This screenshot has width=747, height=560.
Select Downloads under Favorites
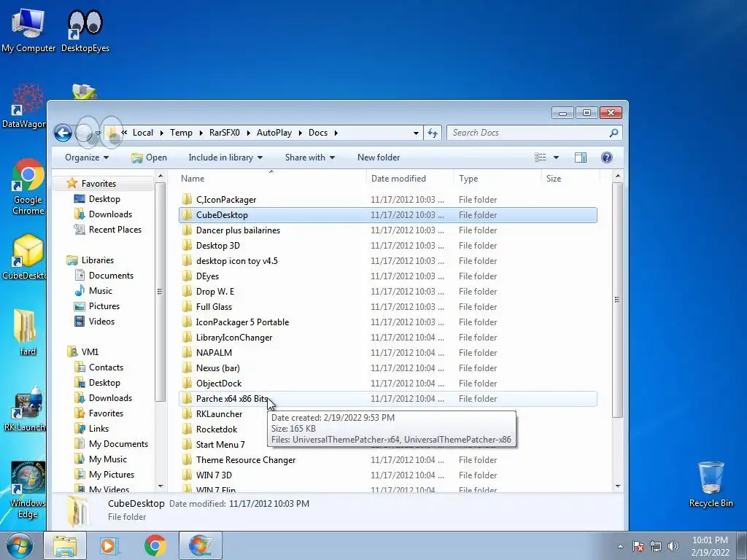pyautogui.click(x=110, y=214)
